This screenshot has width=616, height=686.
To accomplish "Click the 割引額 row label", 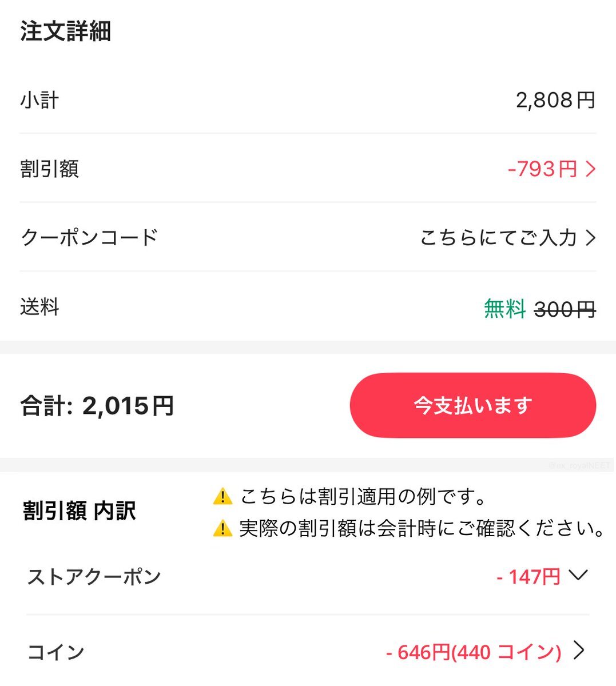I will click(50, 169).
